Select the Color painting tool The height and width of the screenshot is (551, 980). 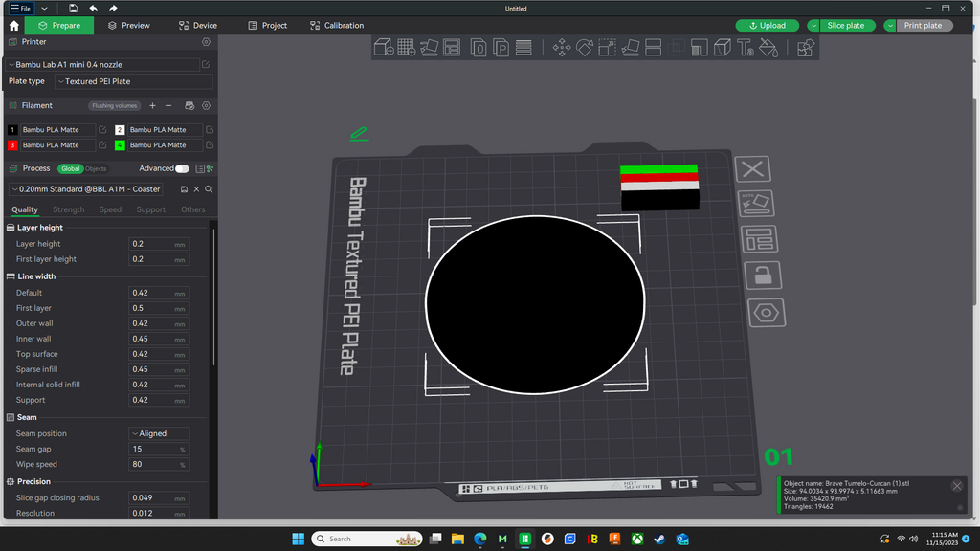(768, 48)
